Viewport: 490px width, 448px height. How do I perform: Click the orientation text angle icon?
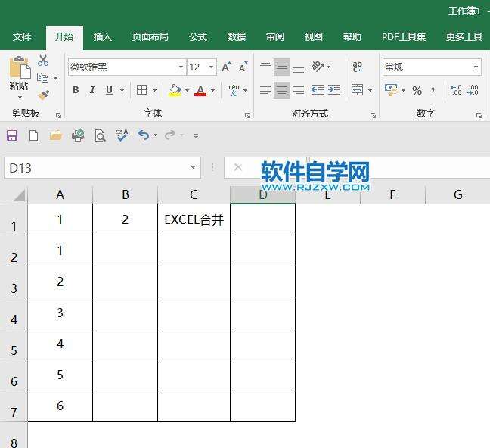pyautogui.click(x=317, y=67)
